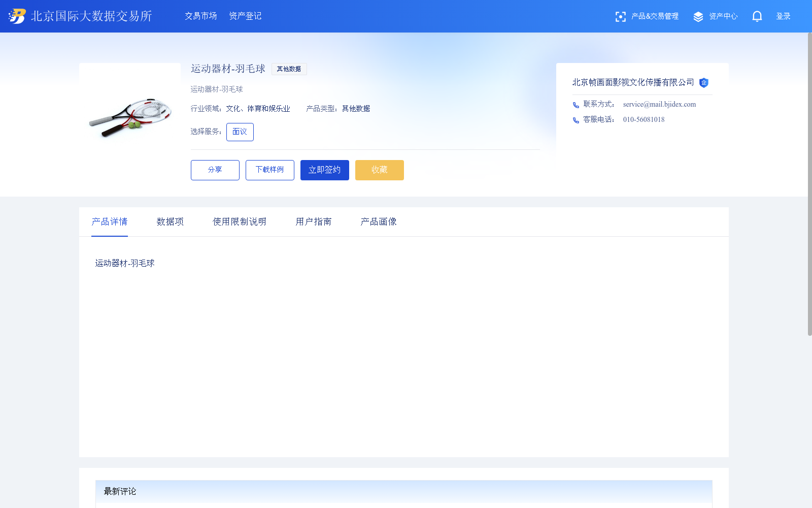Viewport: 812px width, 508px height.
Task: Open 产品&交易管理 in the header
Action: 655,16
